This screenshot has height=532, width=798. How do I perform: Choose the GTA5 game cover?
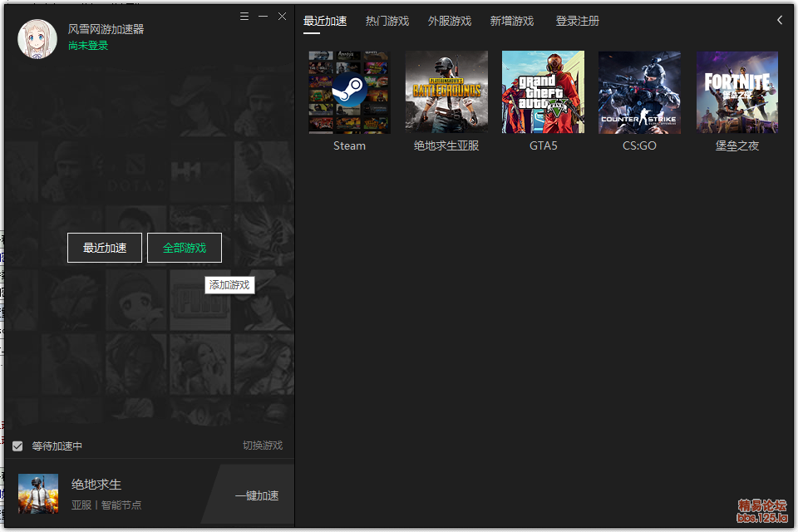543,91
